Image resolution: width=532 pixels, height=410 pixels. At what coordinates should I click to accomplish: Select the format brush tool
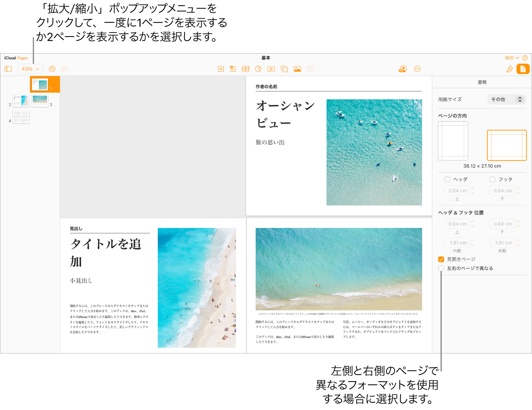coord(510,69)
